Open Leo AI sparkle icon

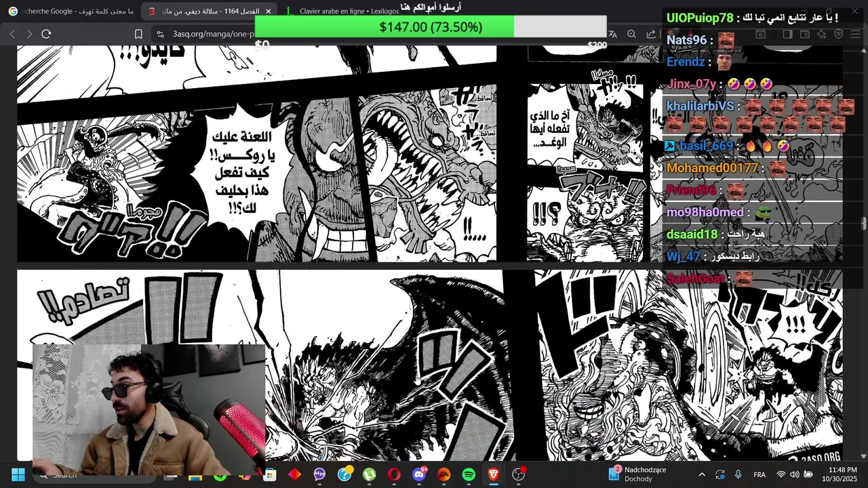(821, 34)
